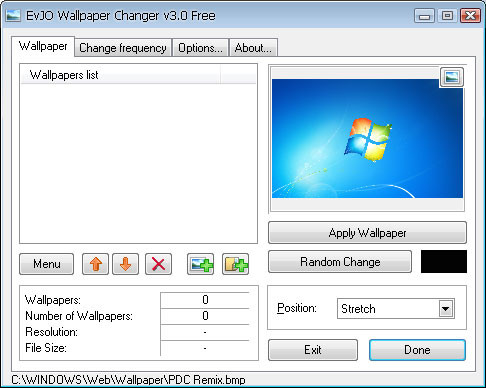Click the Menu button
The height and width of the screenshot is (388, 486).
click(46, 264)
